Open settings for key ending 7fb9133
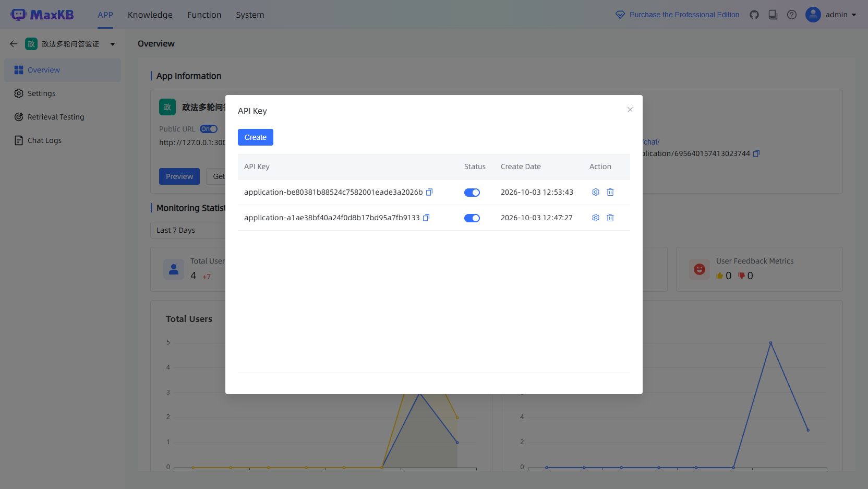Image resolution: width=868 pixels, height=489 pixels. (596, 218)
